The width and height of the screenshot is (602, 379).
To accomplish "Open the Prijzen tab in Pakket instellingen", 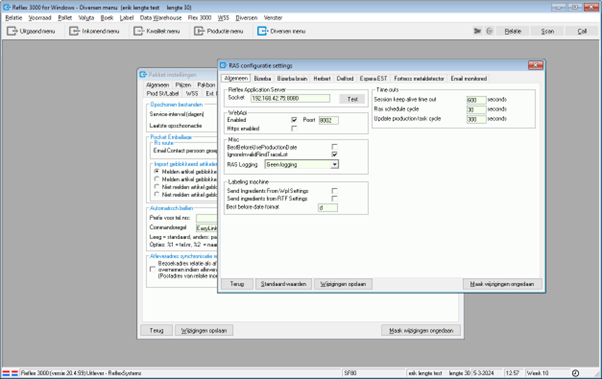I will click(x=183, y=85).
